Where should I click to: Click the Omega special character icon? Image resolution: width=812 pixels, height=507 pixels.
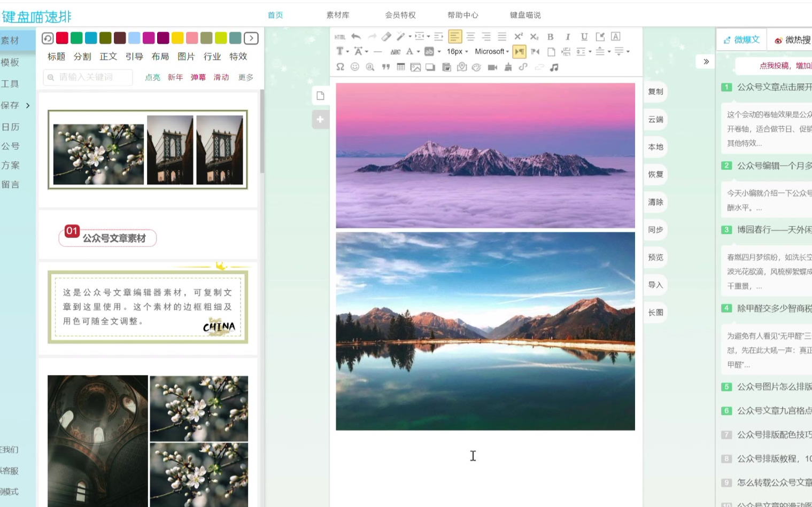(340, 67)
